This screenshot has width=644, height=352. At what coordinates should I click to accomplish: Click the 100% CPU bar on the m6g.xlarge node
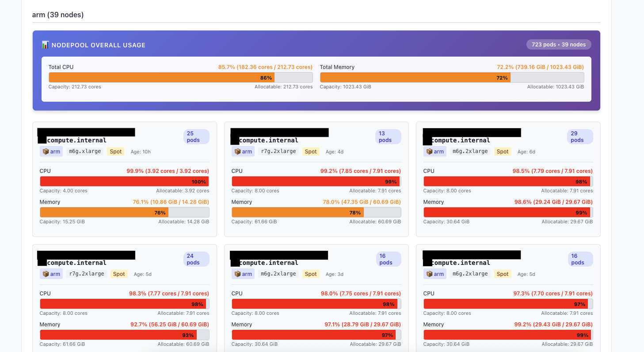124,181
